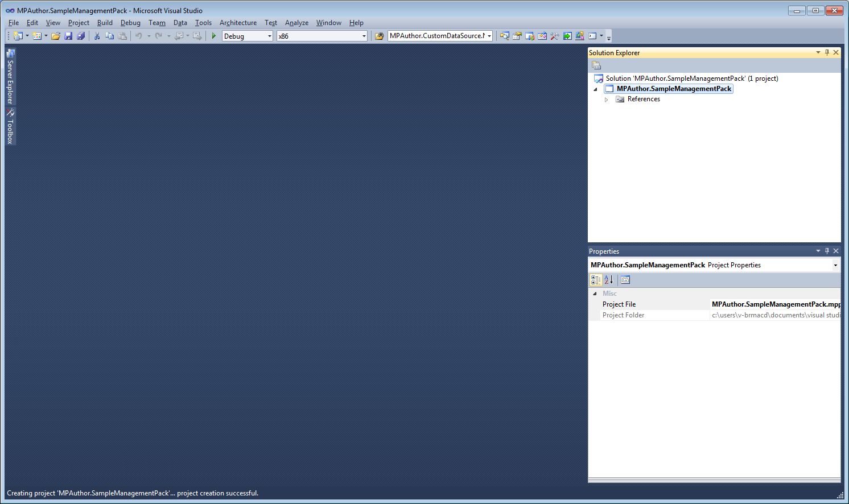849x504 pixels.
Task: Toggle auto-hide pin on Solution Explorer
Action: pos(827,52)
